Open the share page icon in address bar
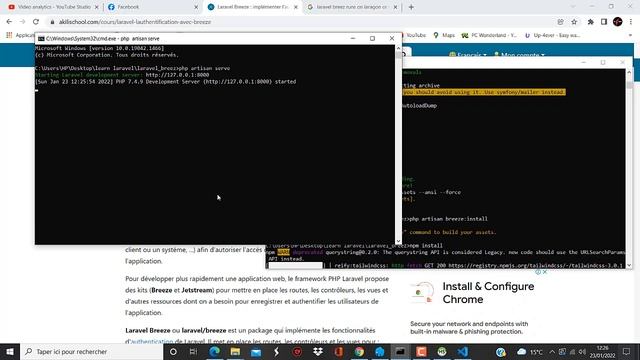This screenshot has width=640, height=360. tap(560, 22)
